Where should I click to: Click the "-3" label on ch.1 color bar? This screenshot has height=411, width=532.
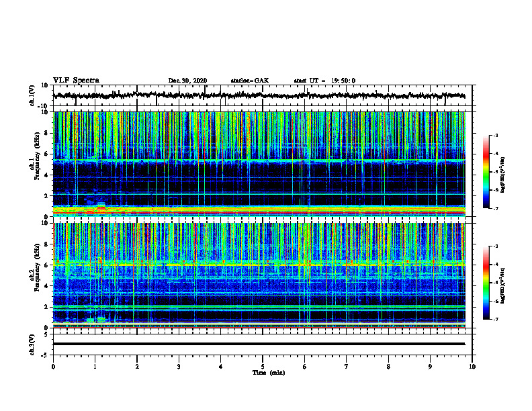coord(496,135)
